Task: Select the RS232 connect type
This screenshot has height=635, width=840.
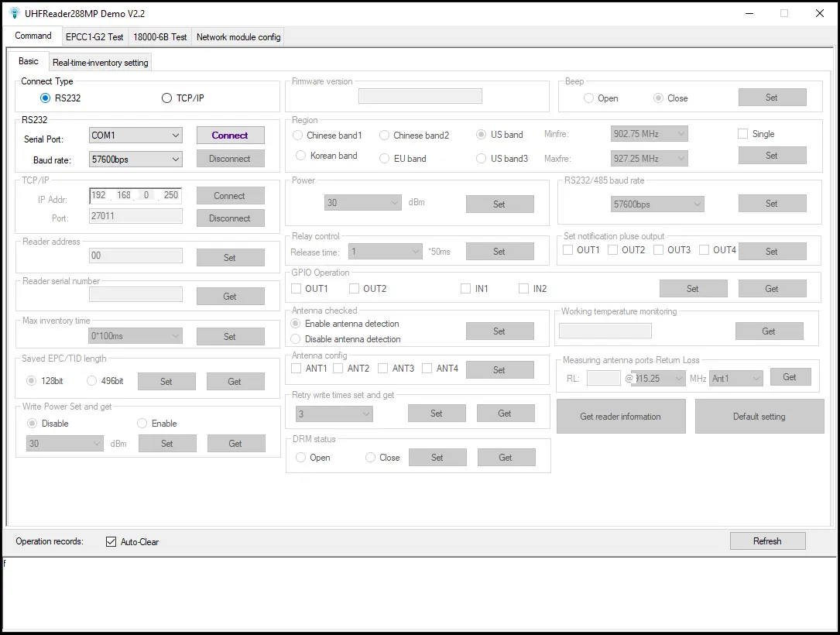Action: (x=46, y=98)
